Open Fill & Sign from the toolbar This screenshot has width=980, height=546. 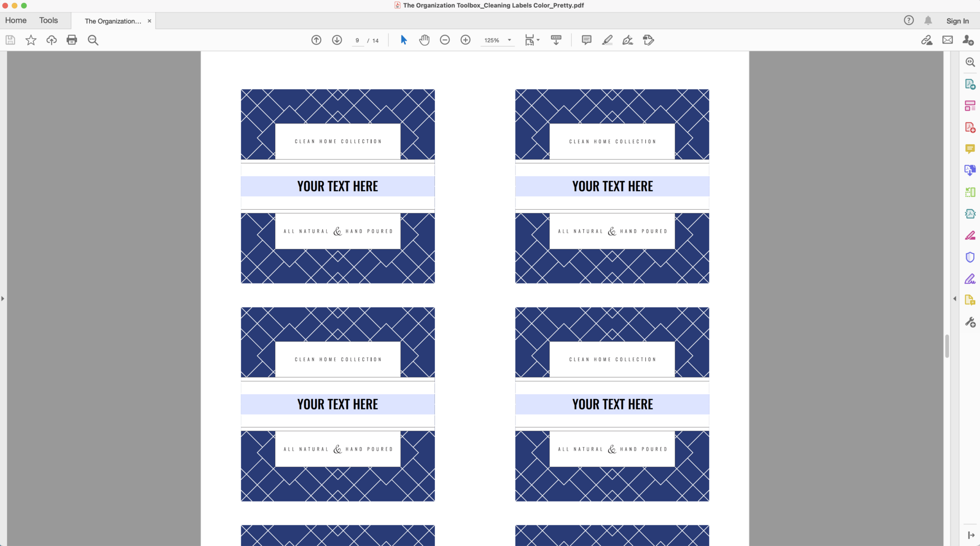(x=628, y=40)
